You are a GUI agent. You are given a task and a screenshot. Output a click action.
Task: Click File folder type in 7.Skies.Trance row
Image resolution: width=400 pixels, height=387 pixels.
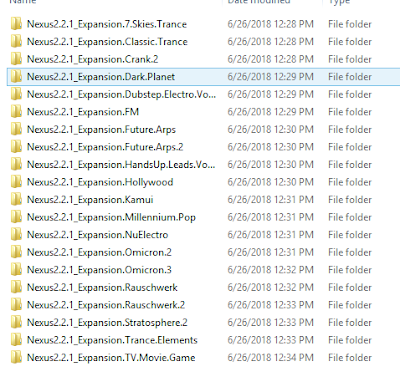click(350, 24)
